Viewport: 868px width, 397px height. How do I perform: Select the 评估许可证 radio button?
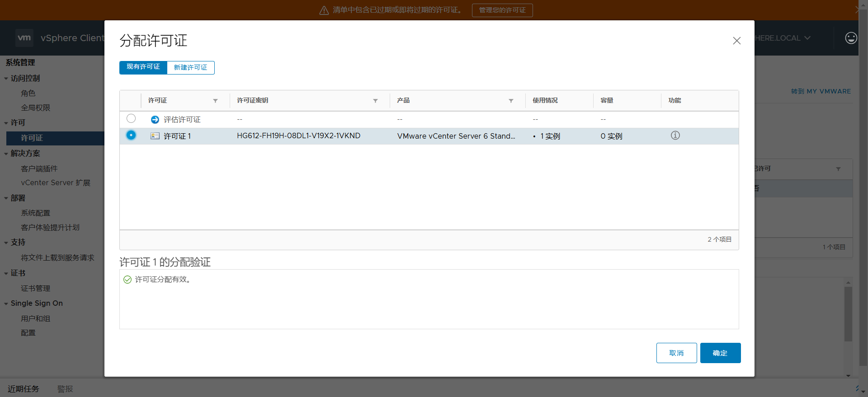click(131, 118)
